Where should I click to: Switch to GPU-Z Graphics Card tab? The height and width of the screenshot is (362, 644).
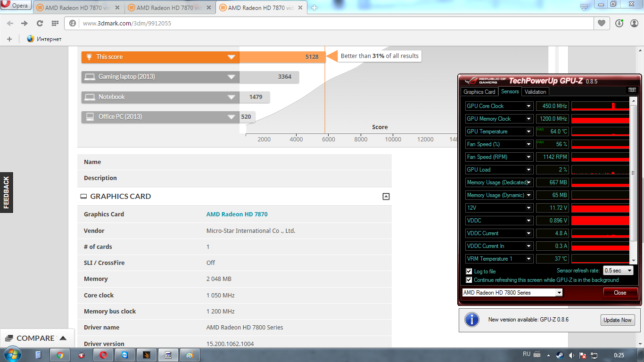tap(479, 92)
